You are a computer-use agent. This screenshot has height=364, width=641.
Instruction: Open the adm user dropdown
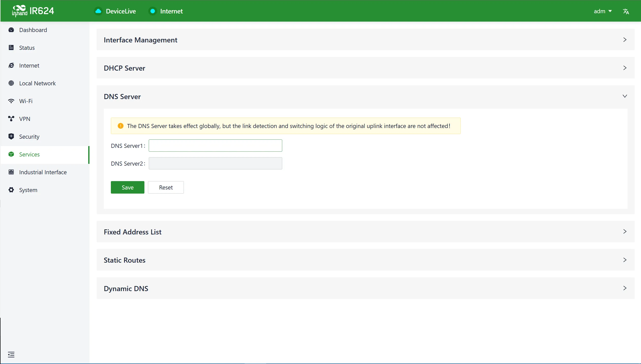[603, 11]
